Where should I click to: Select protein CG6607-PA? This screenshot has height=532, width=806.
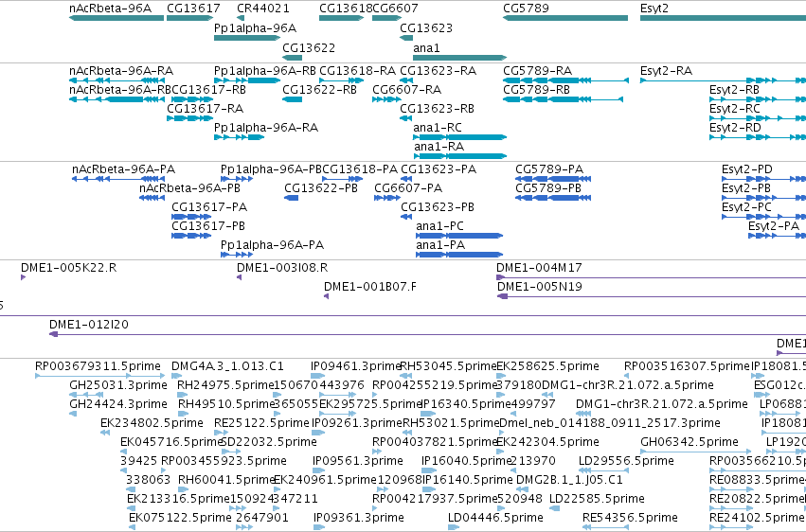click(387, 198)
